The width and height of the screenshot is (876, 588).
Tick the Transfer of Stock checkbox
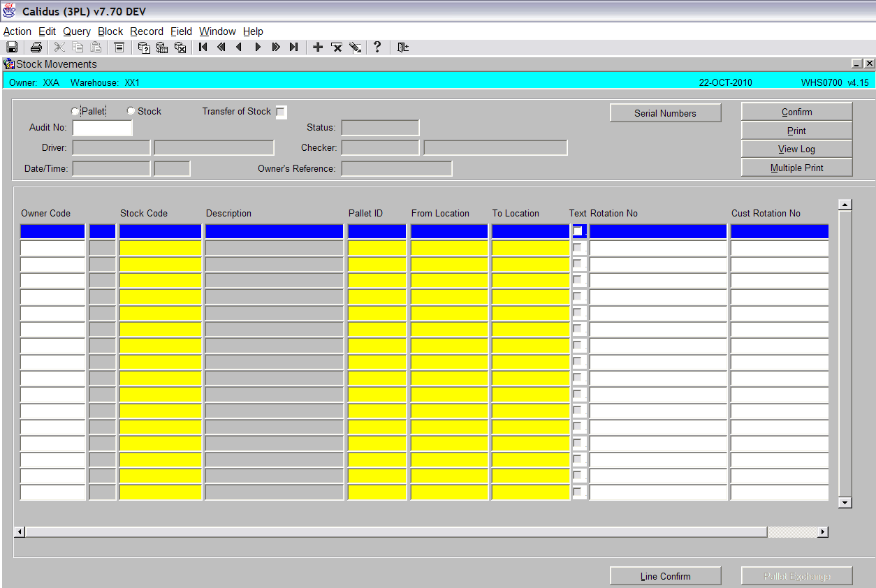pyautogui.click(x=281, y=112)
